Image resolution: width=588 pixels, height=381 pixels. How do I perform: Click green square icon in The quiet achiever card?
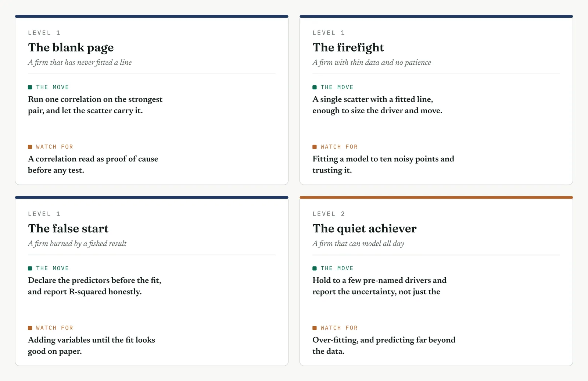315,268
